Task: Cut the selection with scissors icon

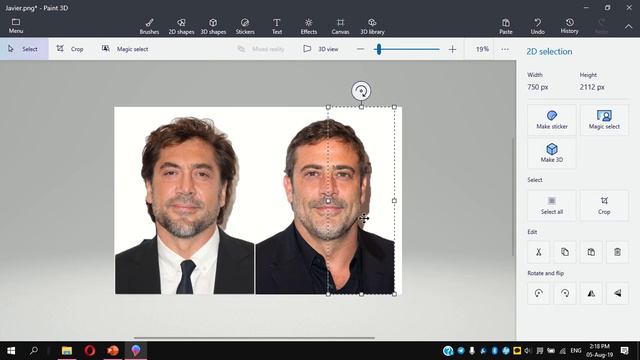Action: click(x=539, y=252)
